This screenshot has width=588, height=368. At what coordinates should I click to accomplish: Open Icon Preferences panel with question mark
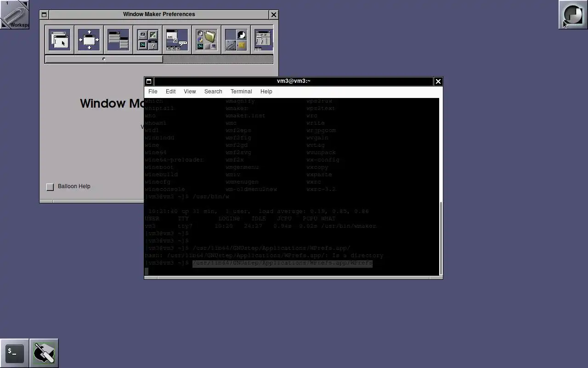pyautogui.click(x=148, y=40)
